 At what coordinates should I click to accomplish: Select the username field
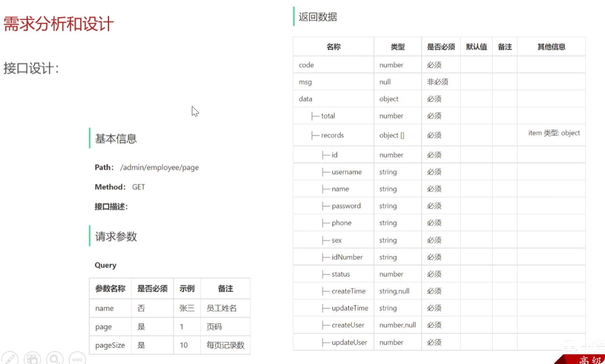[x=347, y=172]
